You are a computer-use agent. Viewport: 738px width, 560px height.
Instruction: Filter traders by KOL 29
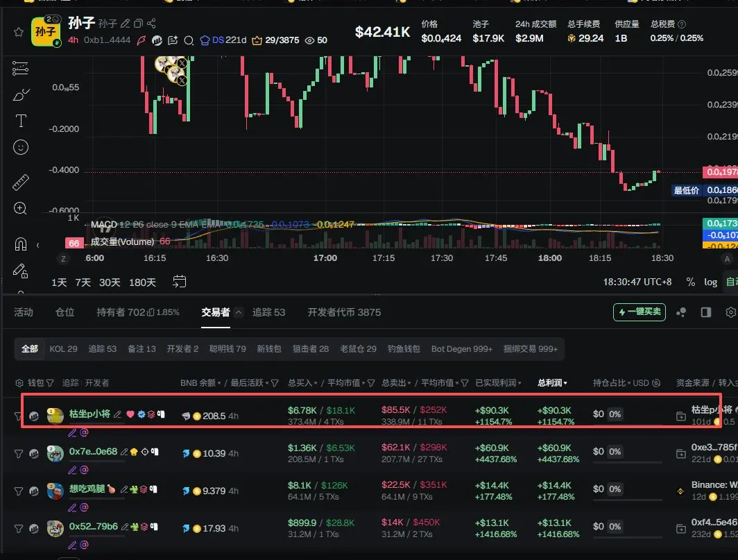(x=64, y=349)
